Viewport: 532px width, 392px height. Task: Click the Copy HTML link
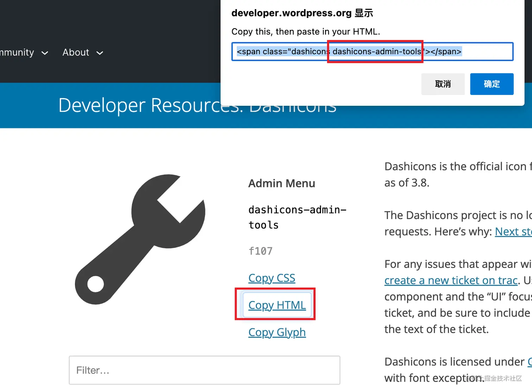point(277,305)
